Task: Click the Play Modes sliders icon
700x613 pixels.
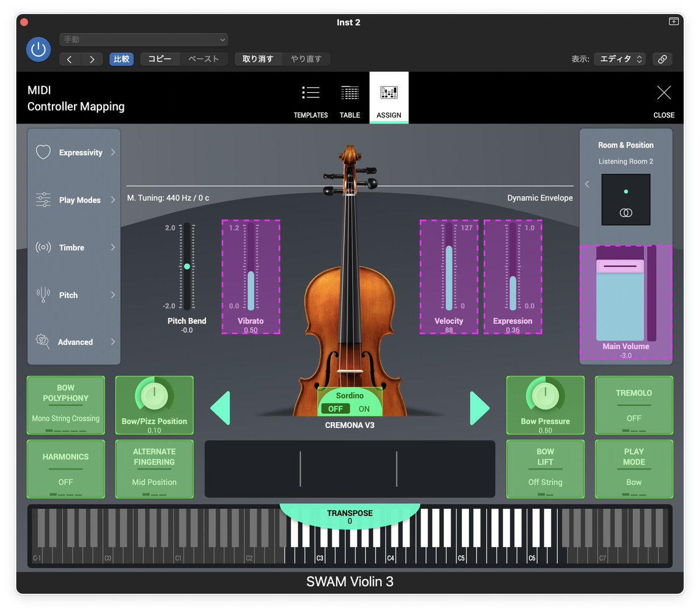Action: pyautogui.click(x=43, y=199)
